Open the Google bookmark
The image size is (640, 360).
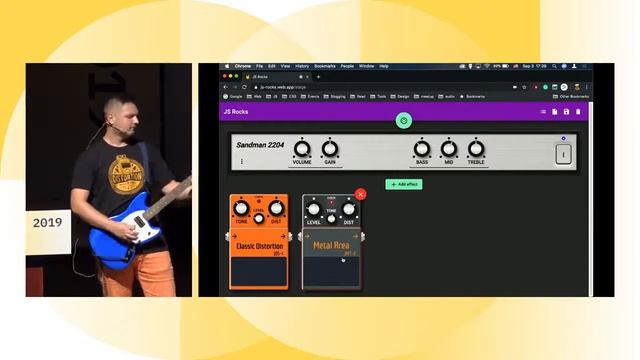233,97
